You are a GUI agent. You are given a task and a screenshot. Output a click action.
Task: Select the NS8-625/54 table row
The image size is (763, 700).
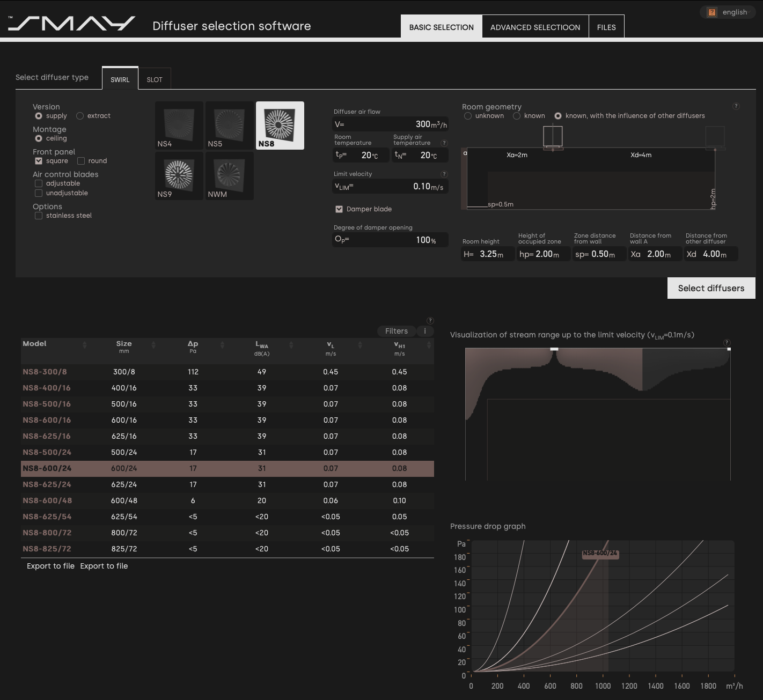228,517
